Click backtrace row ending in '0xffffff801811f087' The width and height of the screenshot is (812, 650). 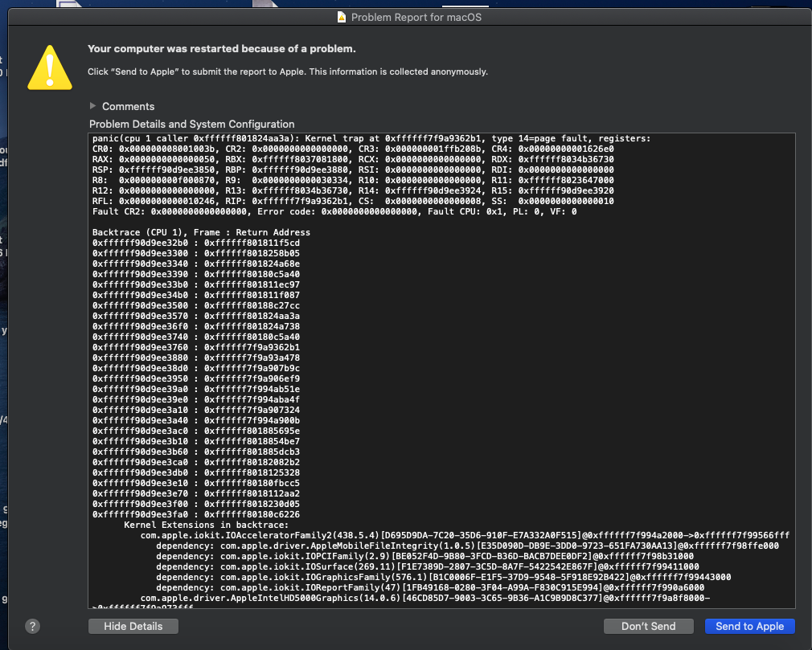[x=196, y=295]
